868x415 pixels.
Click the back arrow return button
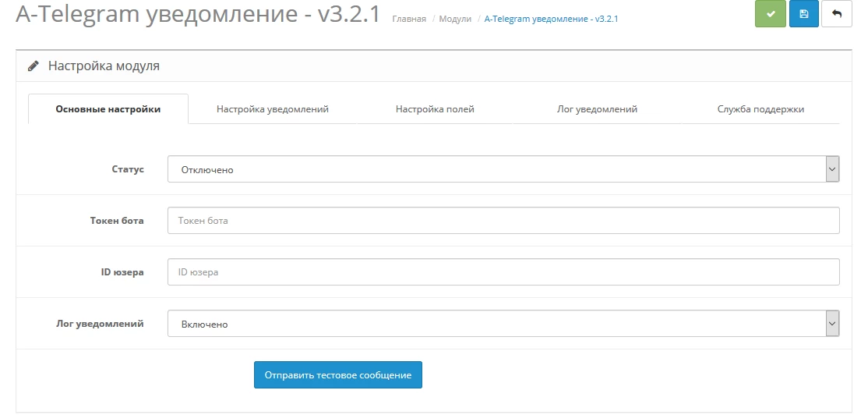[837, 14]
